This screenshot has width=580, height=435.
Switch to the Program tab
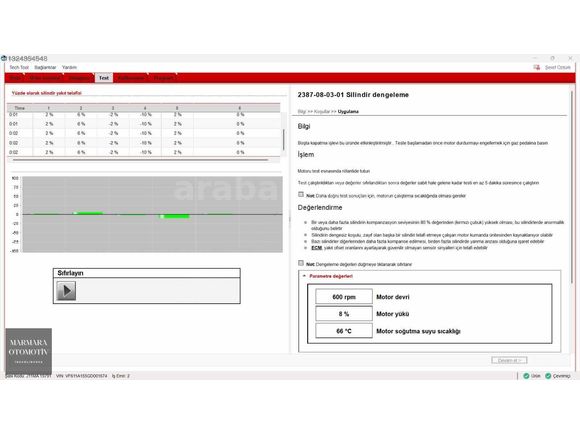(163, 78)
